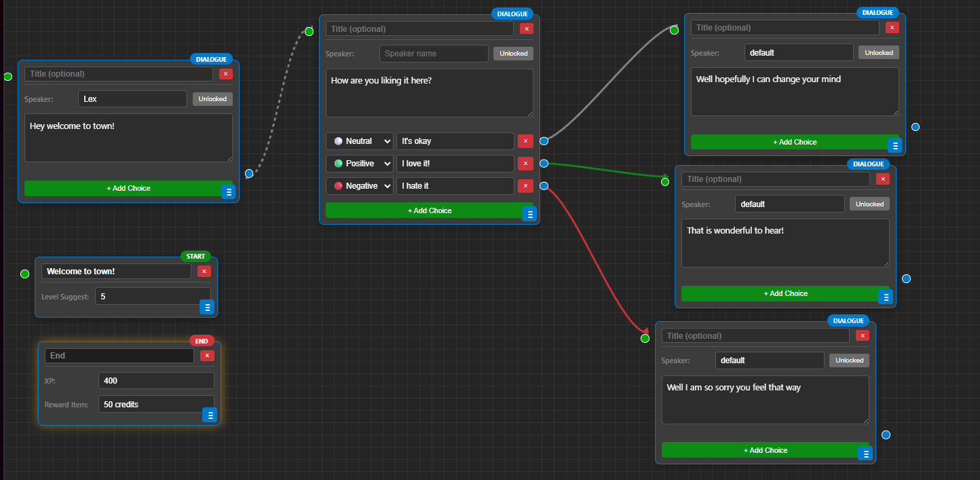
Task: Click the output port of the "It's okay" choice
Action: [x=544, y=141]
